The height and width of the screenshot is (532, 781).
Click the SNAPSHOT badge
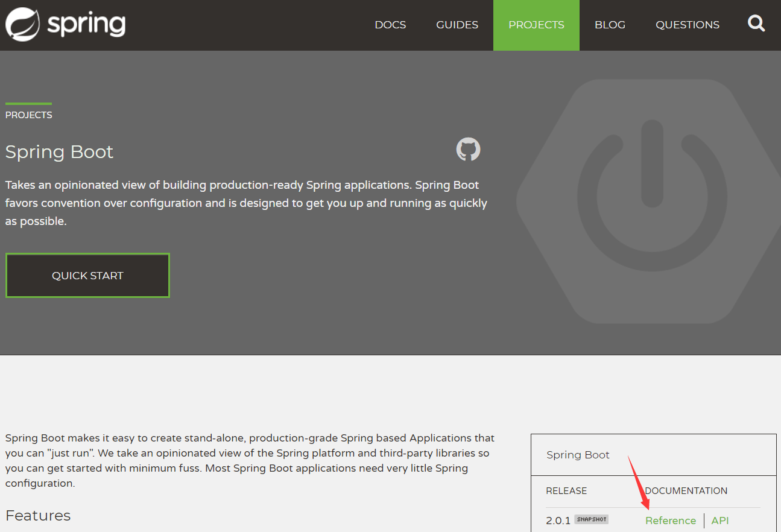pos(591,519)
